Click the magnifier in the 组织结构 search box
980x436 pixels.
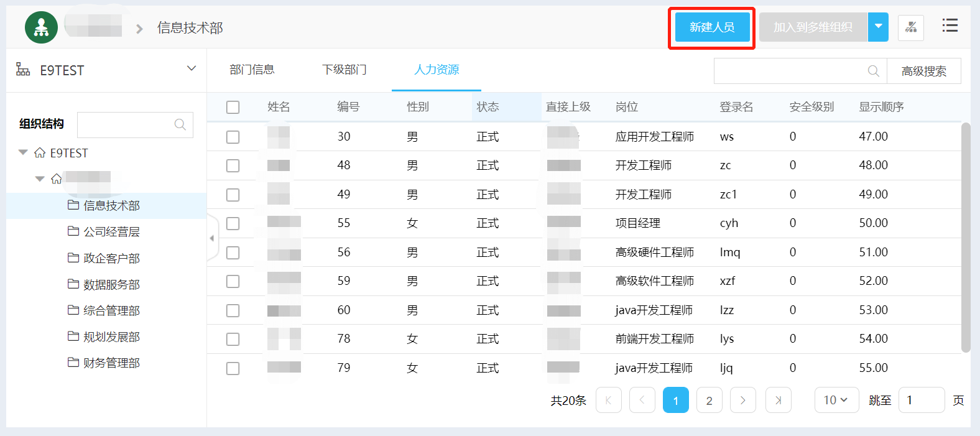tap(180, 124)
